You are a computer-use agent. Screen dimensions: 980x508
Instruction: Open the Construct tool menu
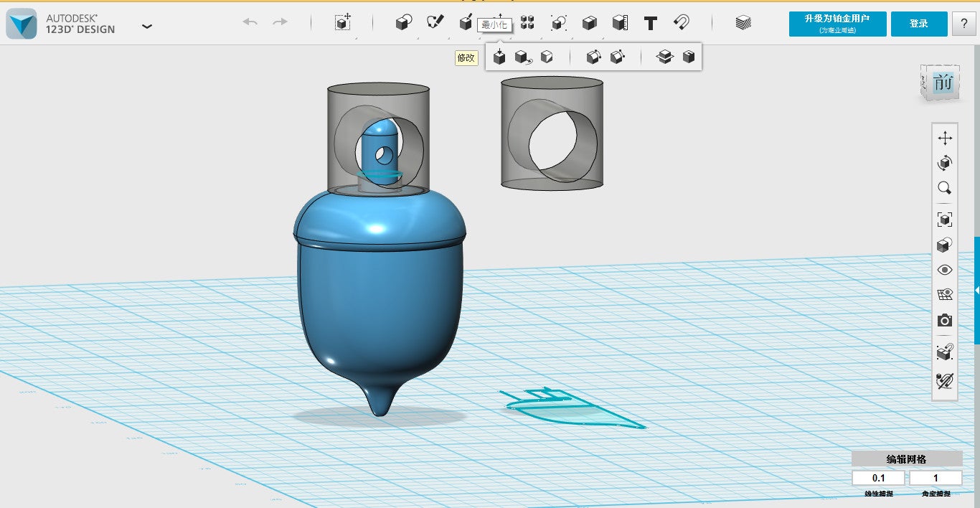[x=466, y=23]
